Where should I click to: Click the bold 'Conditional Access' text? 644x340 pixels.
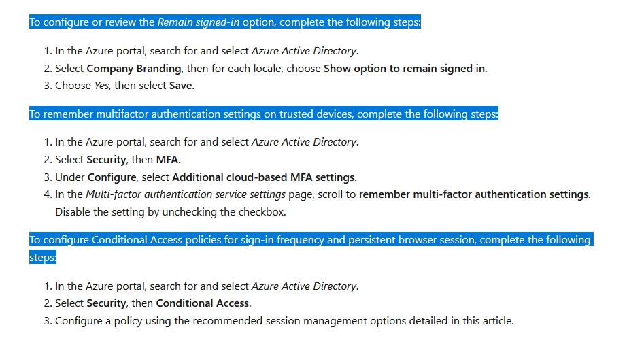pos(203,303)
